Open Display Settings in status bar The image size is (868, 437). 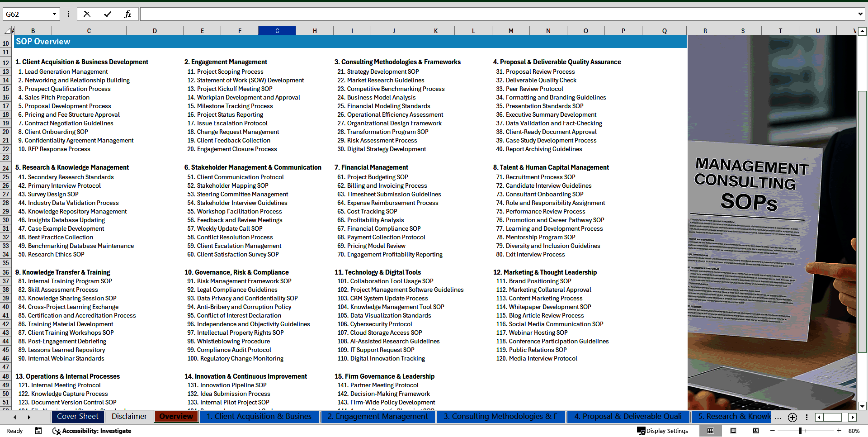(662, 431)
